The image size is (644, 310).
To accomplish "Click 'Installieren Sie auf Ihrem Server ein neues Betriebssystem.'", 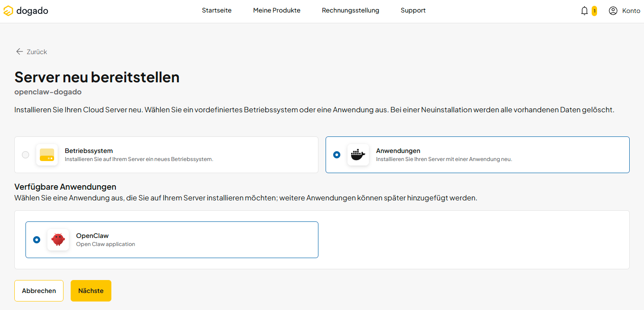I will point(139,159).
